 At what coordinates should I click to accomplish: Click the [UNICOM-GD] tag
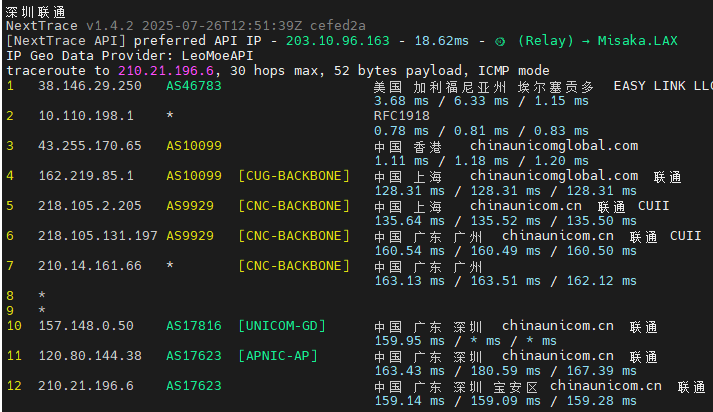point(282,326)
